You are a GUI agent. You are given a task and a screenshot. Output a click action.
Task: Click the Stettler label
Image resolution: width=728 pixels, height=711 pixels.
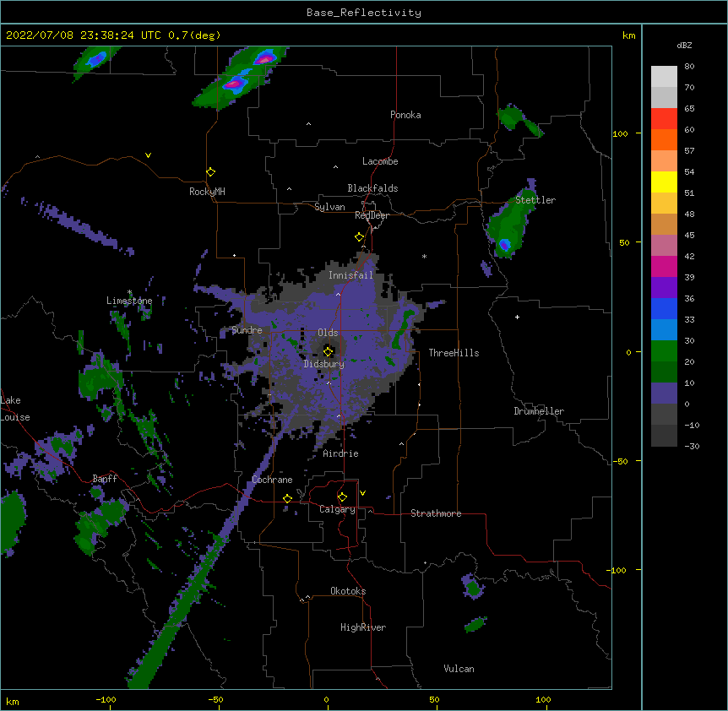point(535,200)
